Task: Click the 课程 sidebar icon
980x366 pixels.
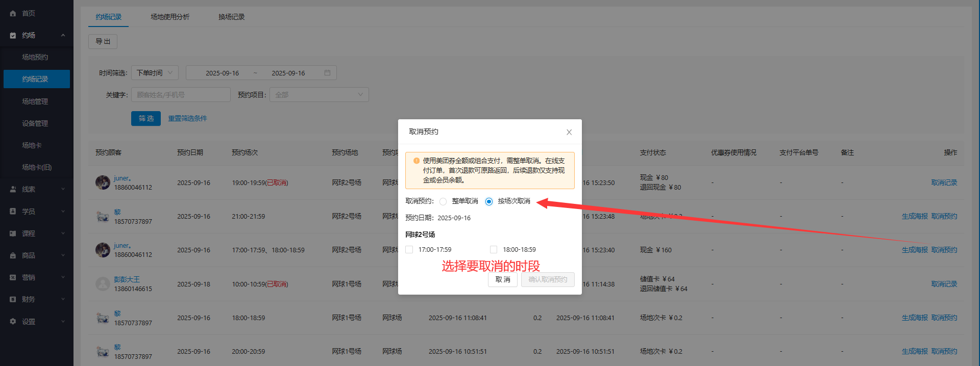Action: pyautogui.click(x=13, y=233)
